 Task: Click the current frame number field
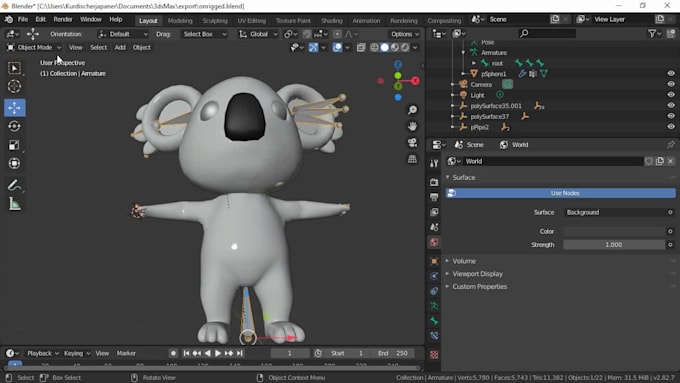point(290,353)
